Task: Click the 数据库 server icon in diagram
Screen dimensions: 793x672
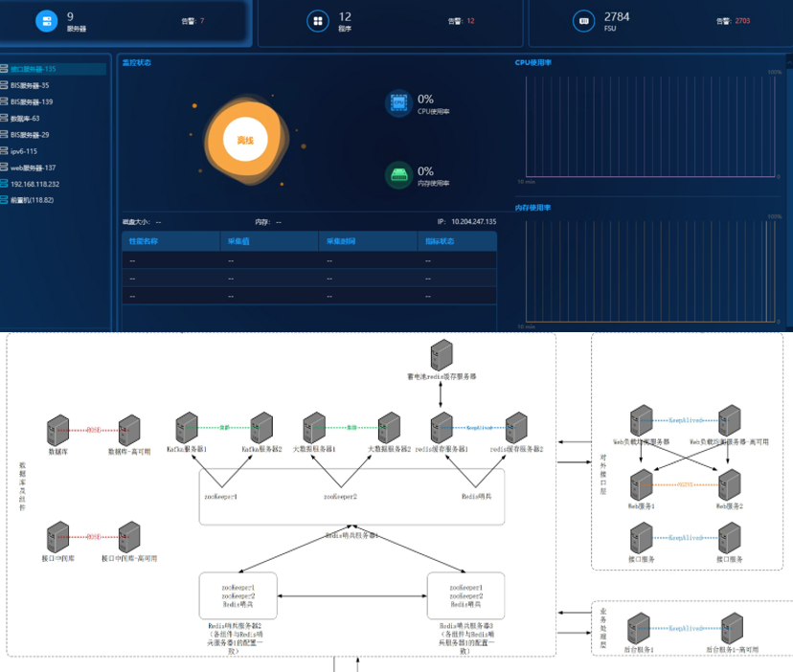Action: (x=57, y=430)
